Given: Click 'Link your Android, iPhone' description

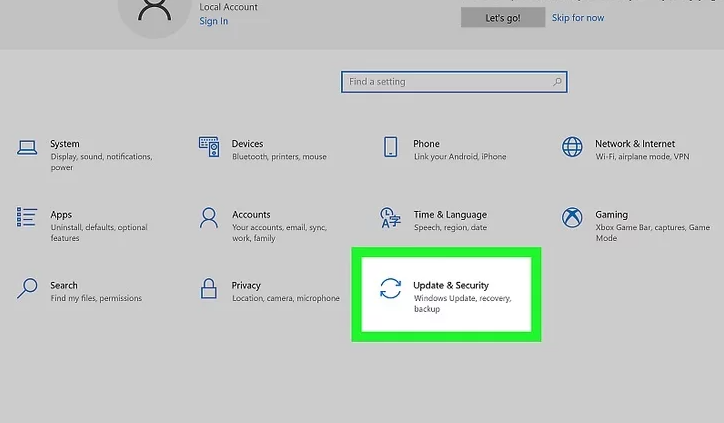Looking at the screenshot, I should point(460,157).
